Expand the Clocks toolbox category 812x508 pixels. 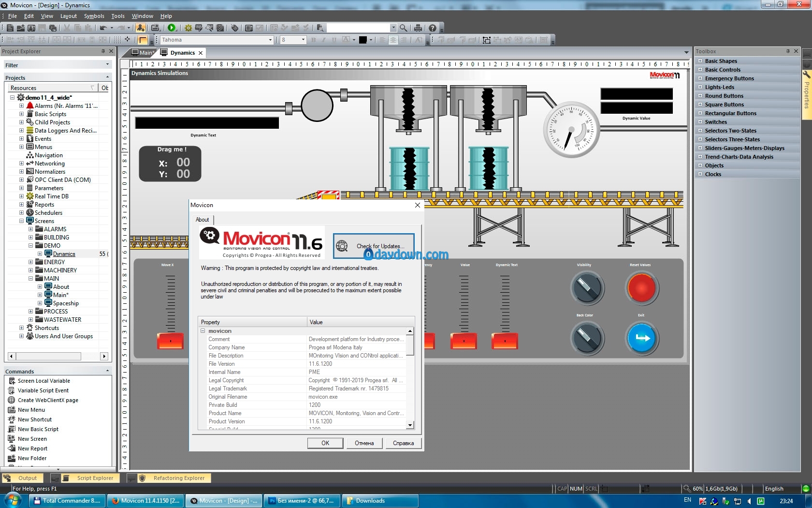pos(700,174)
